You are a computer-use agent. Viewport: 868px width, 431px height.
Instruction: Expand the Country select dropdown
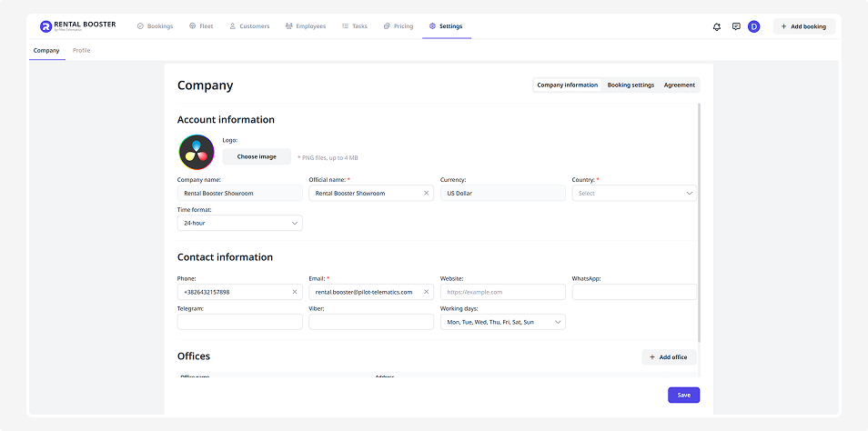[634, 193]
